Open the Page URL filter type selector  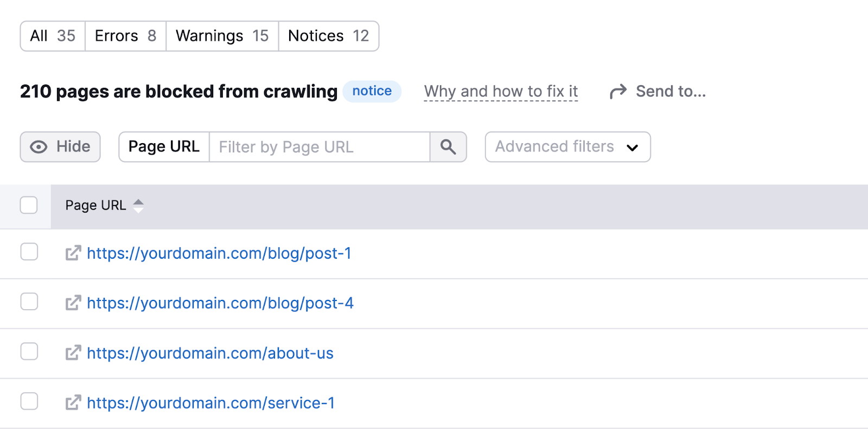point(164,146)
